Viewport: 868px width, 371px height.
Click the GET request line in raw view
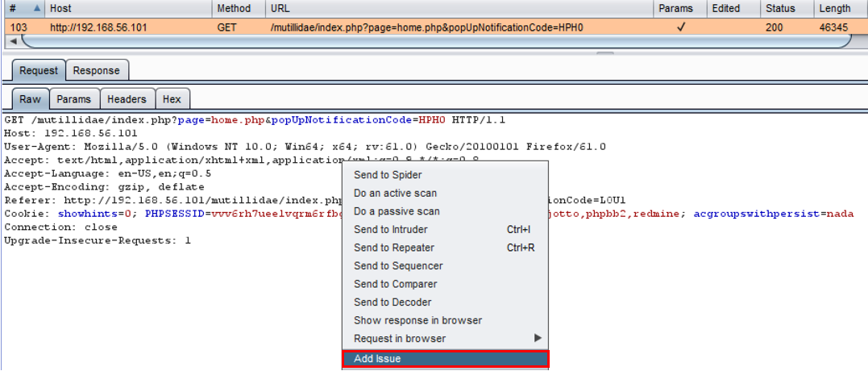tap(255, 119)
